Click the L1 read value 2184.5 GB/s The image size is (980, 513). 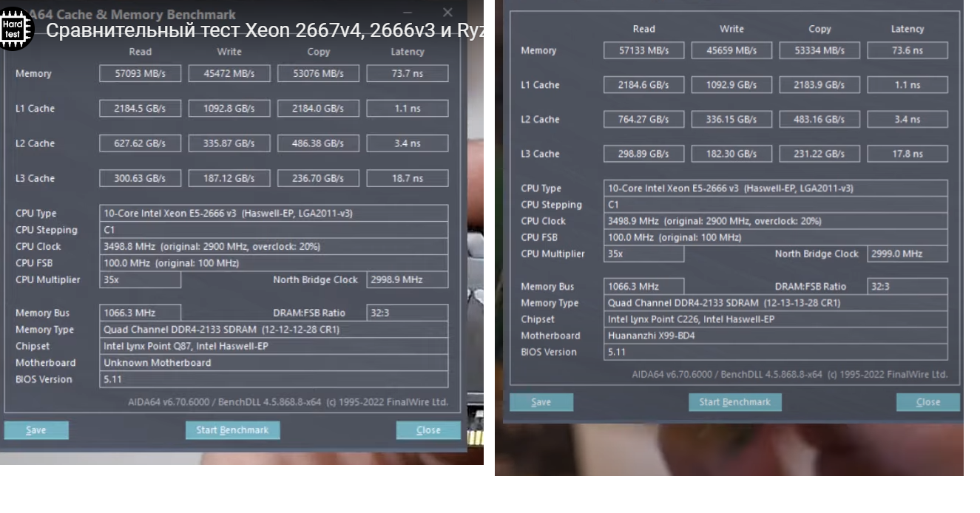tap(141, 108)
